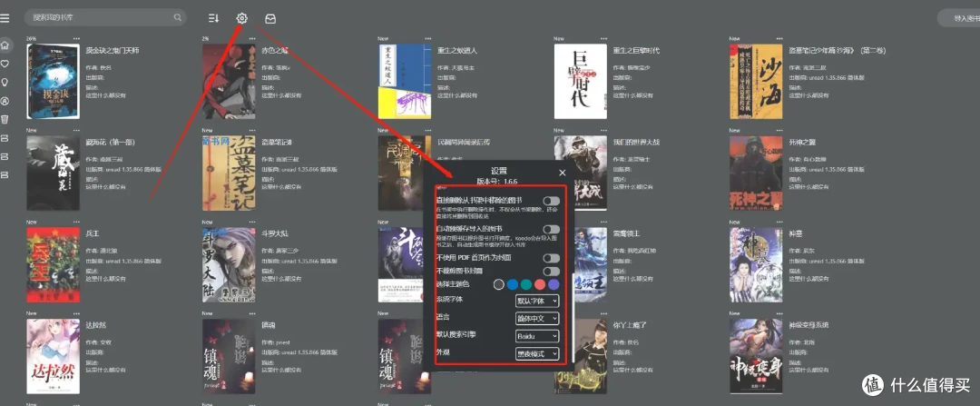Viewport: 980px width, 406px height.
Task: Open favorites heart icon in sidebar
Action: [5, 64]
